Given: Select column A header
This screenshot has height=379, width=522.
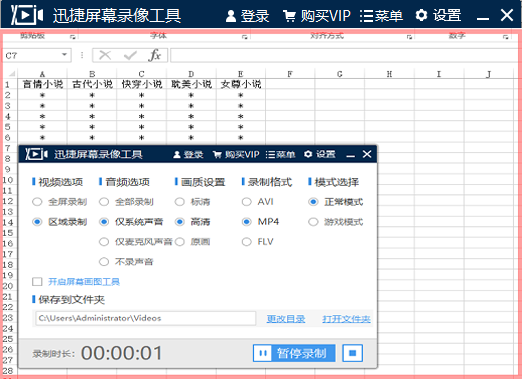Looking at the screenshot, I should pyautogui.click(x=42, y=74).
